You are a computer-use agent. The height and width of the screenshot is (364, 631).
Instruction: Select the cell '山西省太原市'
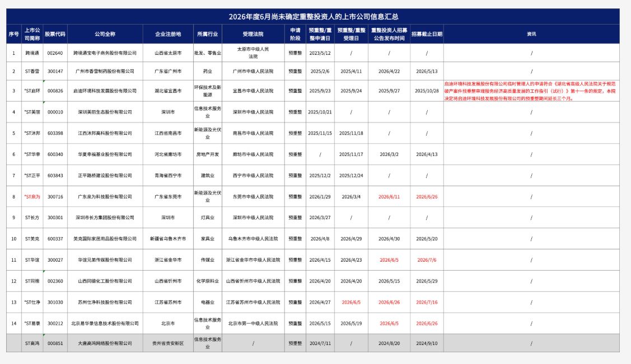[x=168, y=53]
